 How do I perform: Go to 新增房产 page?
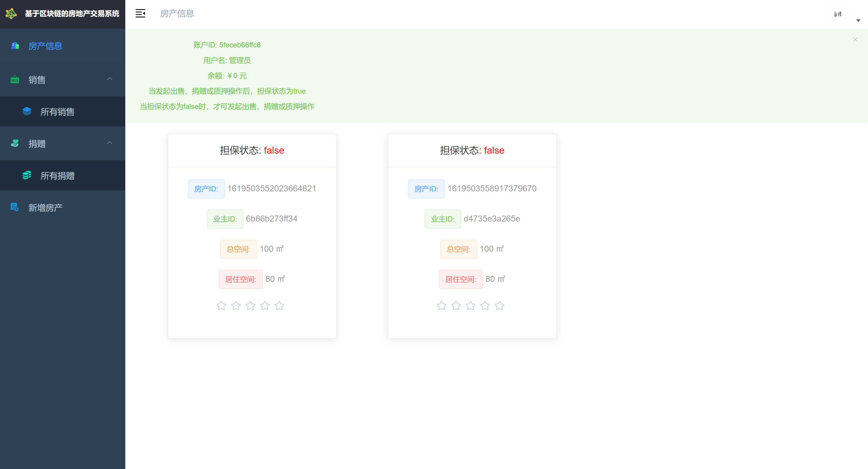(x=45, y=208)
